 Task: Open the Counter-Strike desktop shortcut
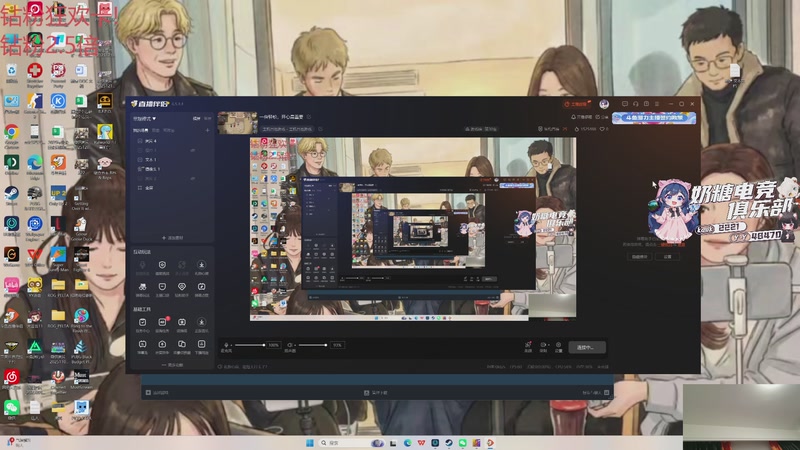coord(35,103)
